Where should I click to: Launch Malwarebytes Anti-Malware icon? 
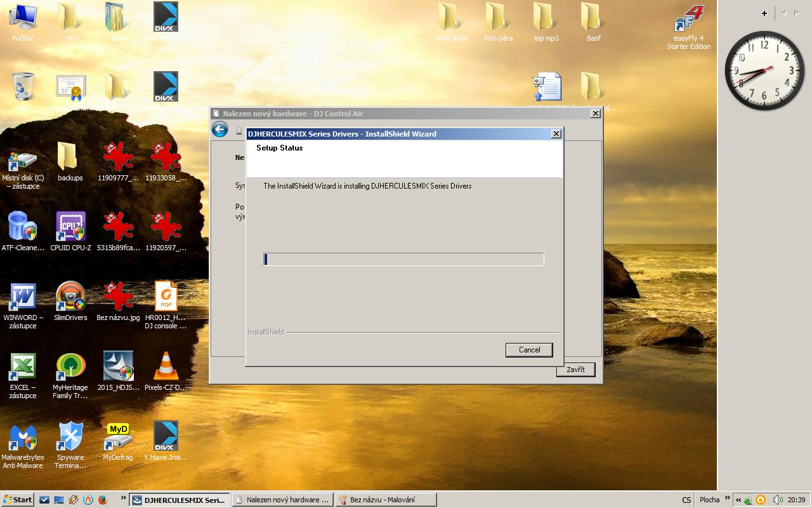click(x=23, y=446)
